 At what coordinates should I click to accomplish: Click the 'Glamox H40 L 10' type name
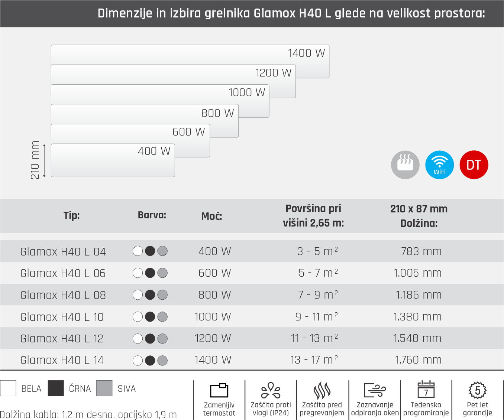62,317
